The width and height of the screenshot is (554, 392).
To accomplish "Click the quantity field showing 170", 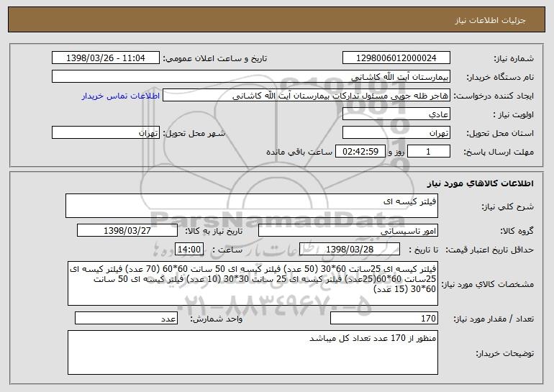I will click(384, 318).
